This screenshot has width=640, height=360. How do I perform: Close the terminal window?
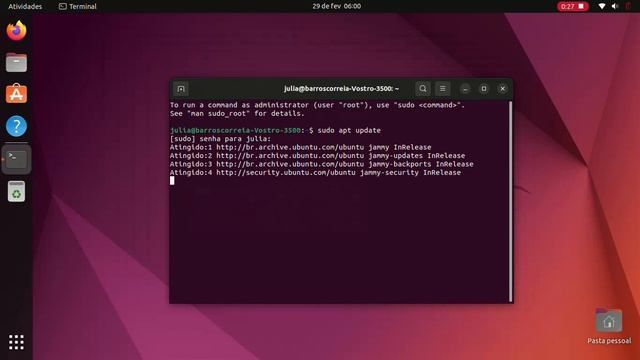(503, 89)
